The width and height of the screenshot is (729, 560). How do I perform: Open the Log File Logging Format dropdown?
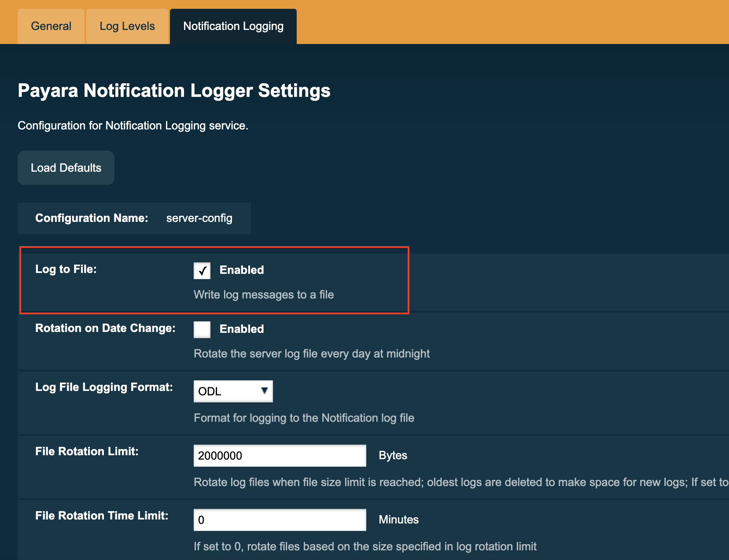[x=233, y=391]
